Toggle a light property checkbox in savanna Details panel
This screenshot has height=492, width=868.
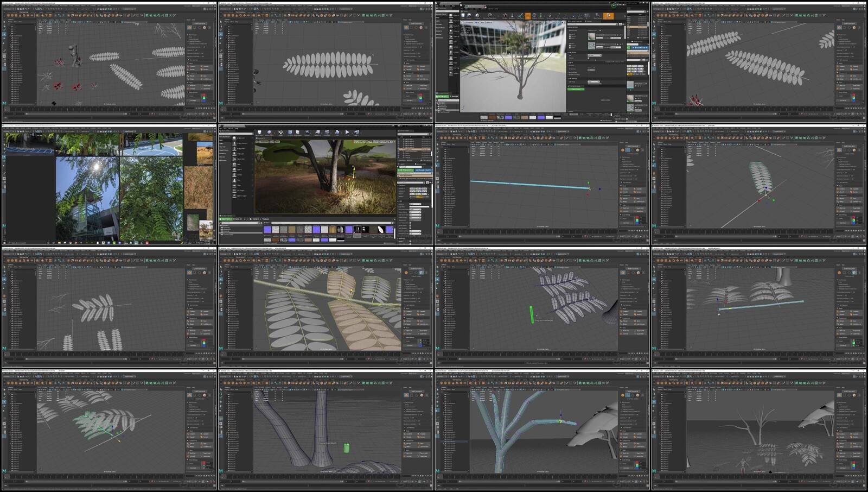tap(411, 223)
